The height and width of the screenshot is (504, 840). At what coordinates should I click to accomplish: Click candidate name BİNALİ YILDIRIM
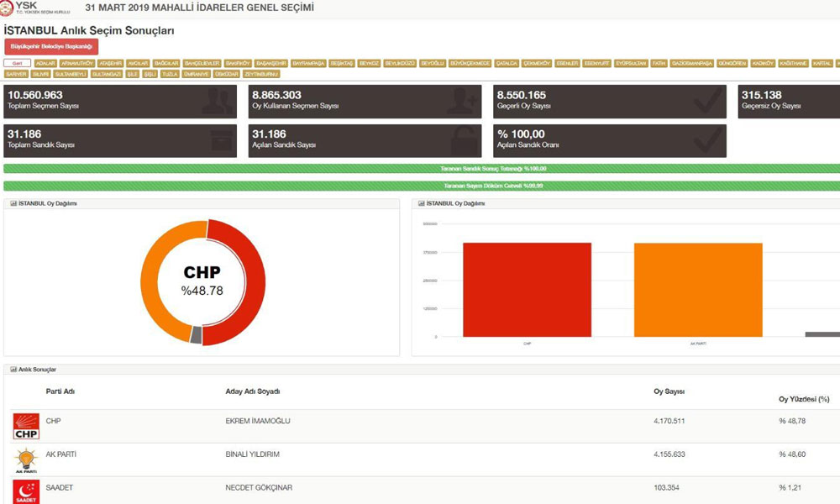[x=252, y=454]
